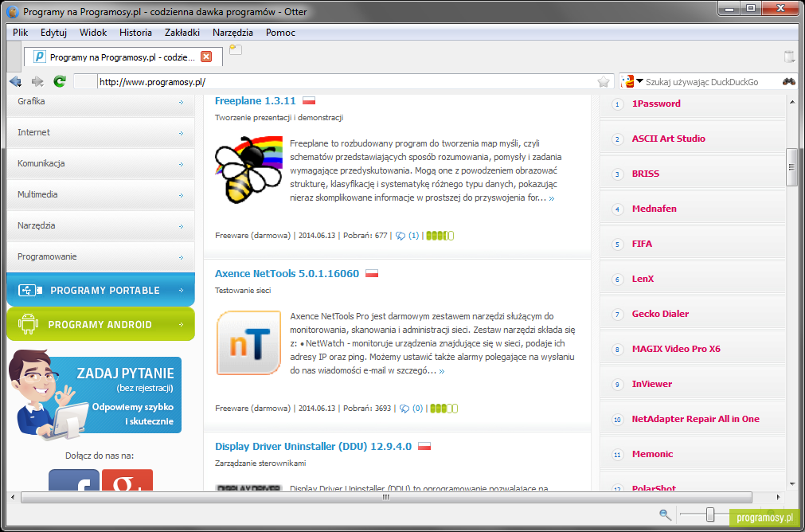Viewport: 805px width, 532px height.
Task: Click the Zadaj Pytanie banner
Action: pyautogui.click(x=95, y=394)
